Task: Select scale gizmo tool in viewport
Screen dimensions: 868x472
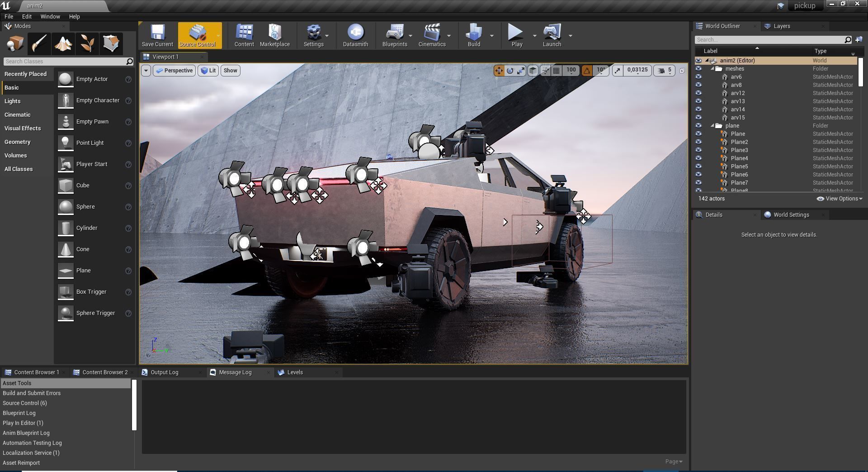Action: (521, 71)
